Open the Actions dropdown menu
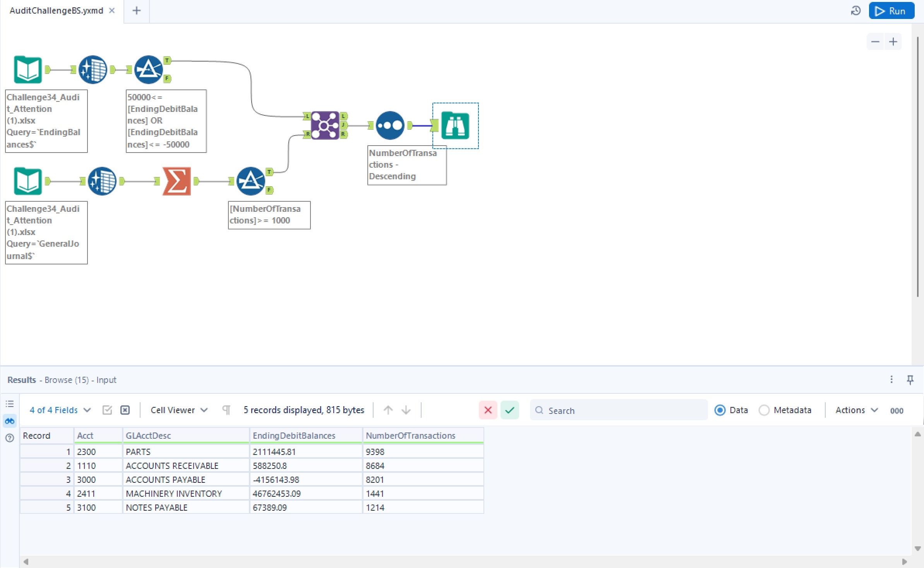Screen dimensions: 924x568 [856, 410]
